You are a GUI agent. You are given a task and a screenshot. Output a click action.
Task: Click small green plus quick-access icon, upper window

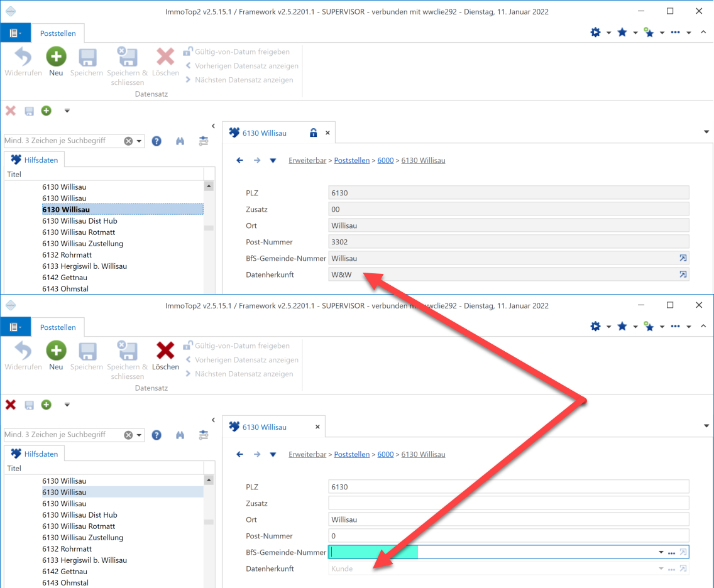click(47, 111)
